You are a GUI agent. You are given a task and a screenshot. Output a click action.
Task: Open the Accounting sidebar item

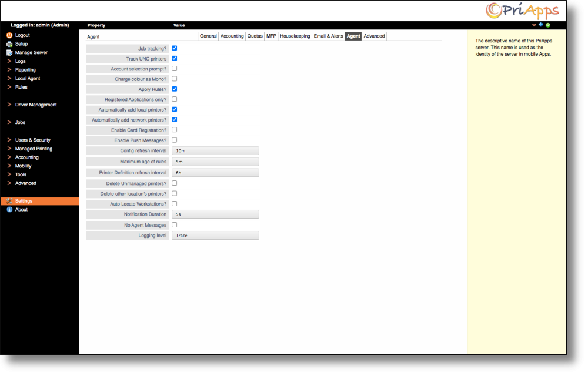tap(26, 157)
